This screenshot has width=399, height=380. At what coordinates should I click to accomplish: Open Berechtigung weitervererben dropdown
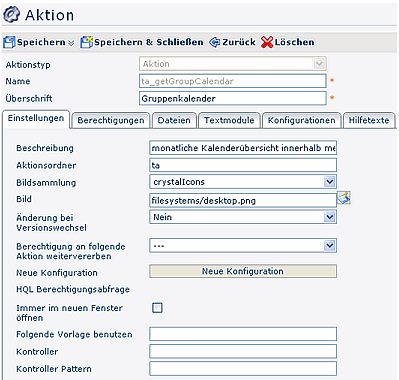tap(243, 246)
